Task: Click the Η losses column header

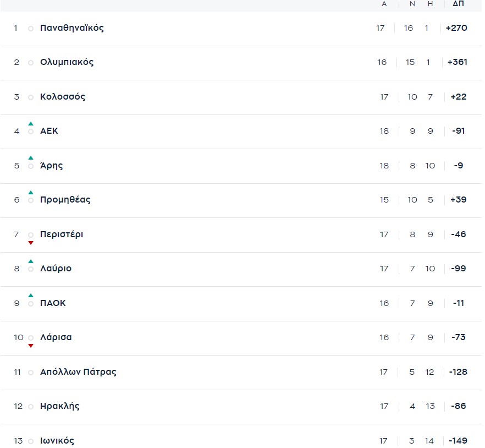Action: tap(431, 4)
